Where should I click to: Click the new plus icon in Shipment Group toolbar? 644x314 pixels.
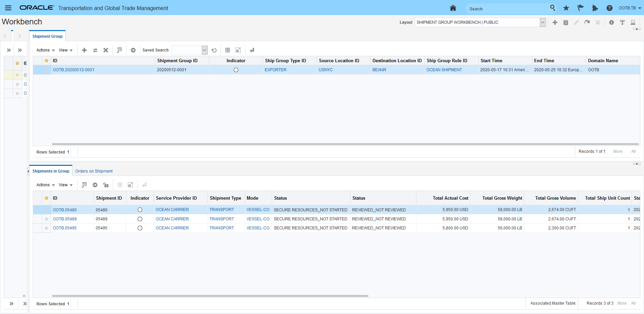tap(84, 50)
